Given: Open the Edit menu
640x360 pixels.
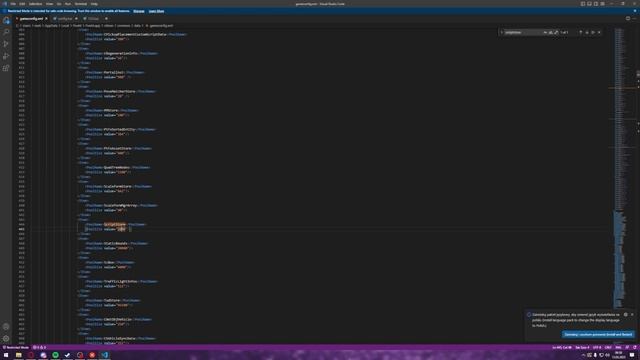Looking at the screenshot, I should [x=22, y=4].
